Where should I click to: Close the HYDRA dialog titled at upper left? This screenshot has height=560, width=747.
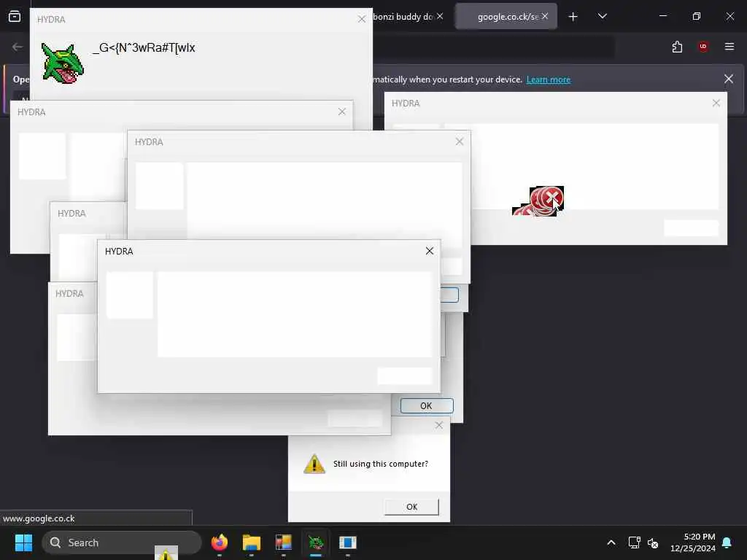342,112
